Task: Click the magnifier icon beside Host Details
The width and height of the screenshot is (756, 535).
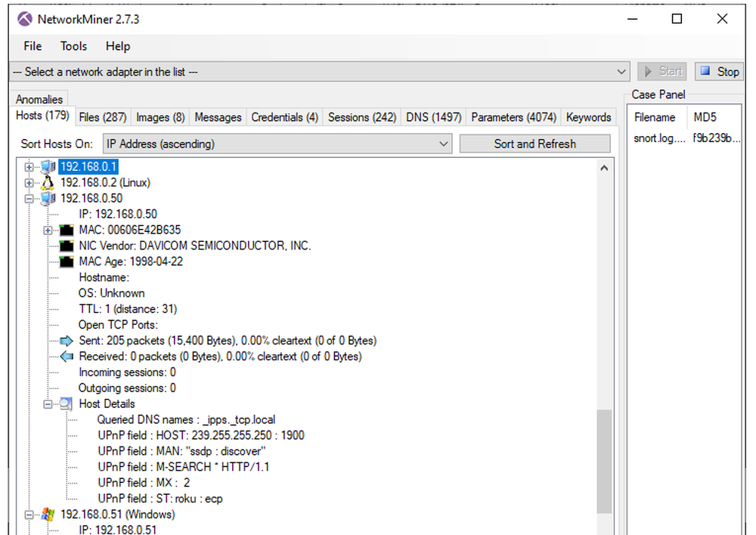Action: tap(66, 404)
